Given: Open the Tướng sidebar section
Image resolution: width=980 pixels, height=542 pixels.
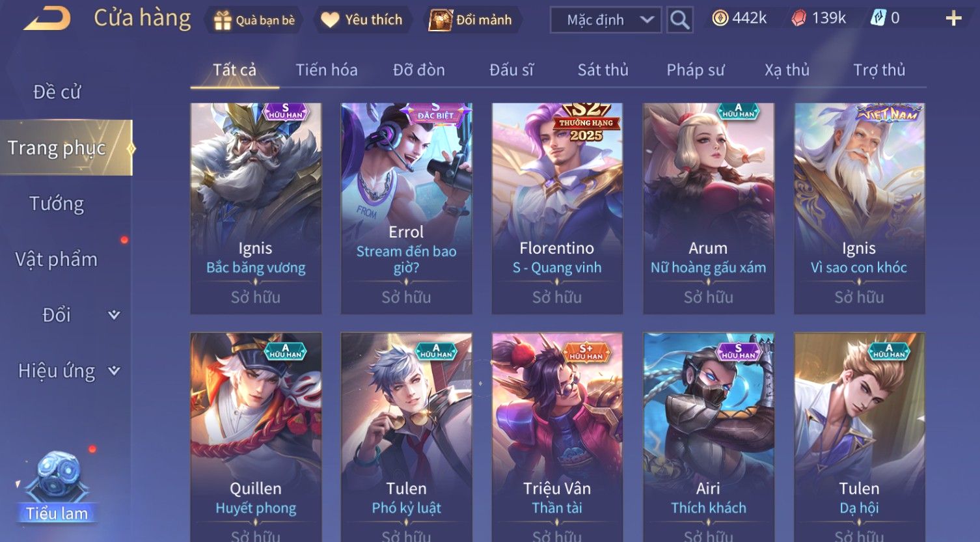Looking at the screenshot, I should (x=57, y=204).
